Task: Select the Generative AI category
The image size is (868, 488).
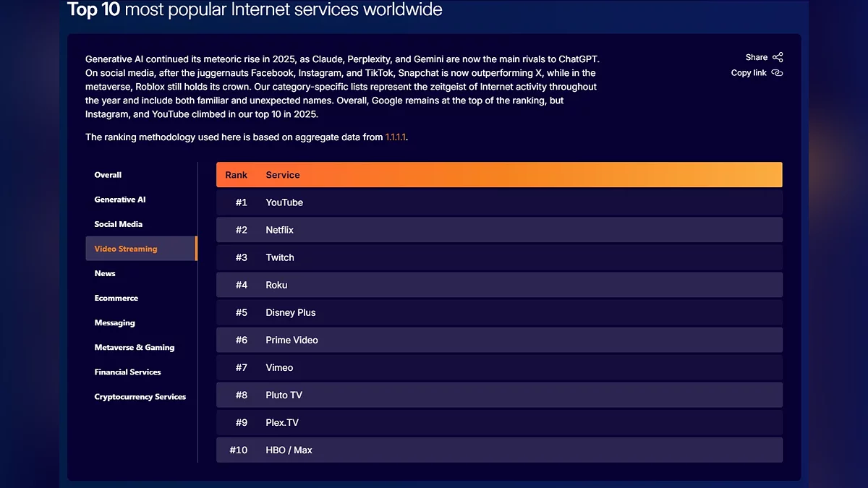Action: point(120,200)
